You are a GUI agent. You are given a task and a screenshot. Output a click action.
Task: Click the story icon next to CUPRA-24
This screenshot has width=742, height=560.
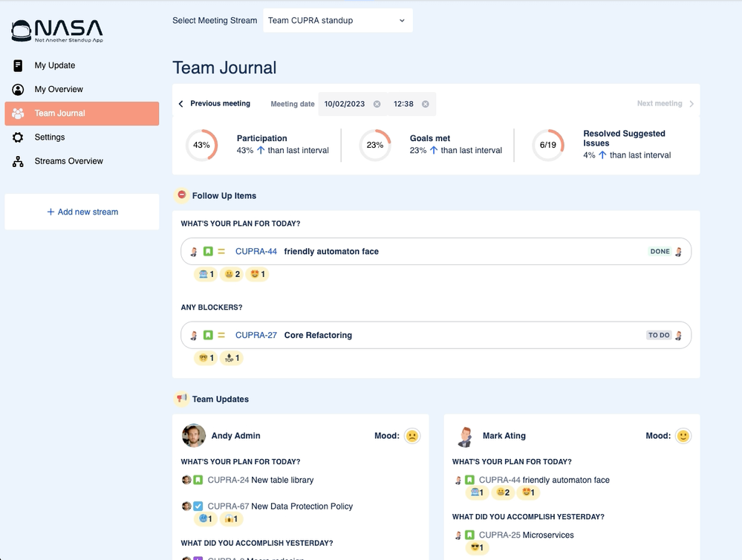198,480
